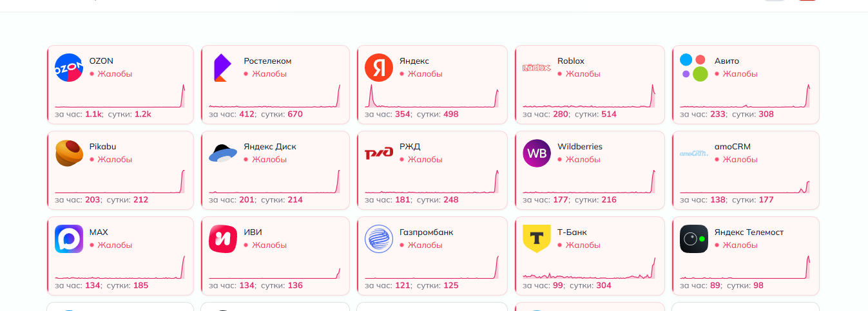Open the Яндекс Телемост dark icon
The height and width of the screenshot is (311, 868).
694,239
